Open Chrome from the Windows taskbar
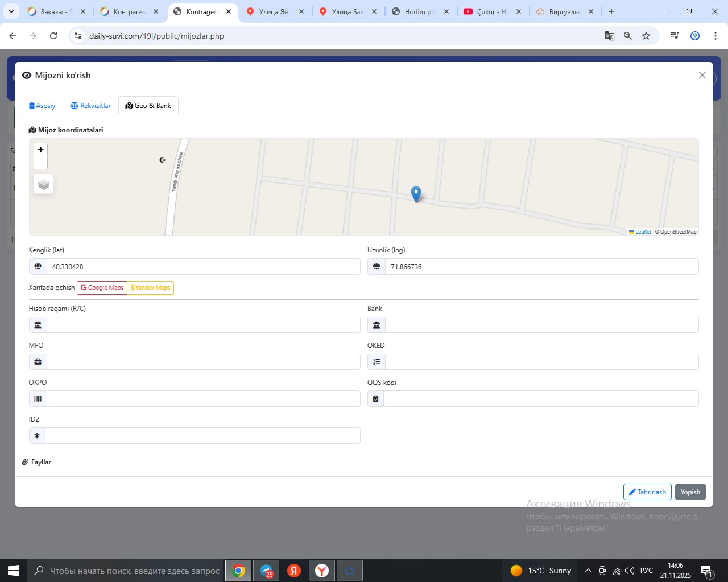Viewport: 728px width, 582px height. coord(239,571)
